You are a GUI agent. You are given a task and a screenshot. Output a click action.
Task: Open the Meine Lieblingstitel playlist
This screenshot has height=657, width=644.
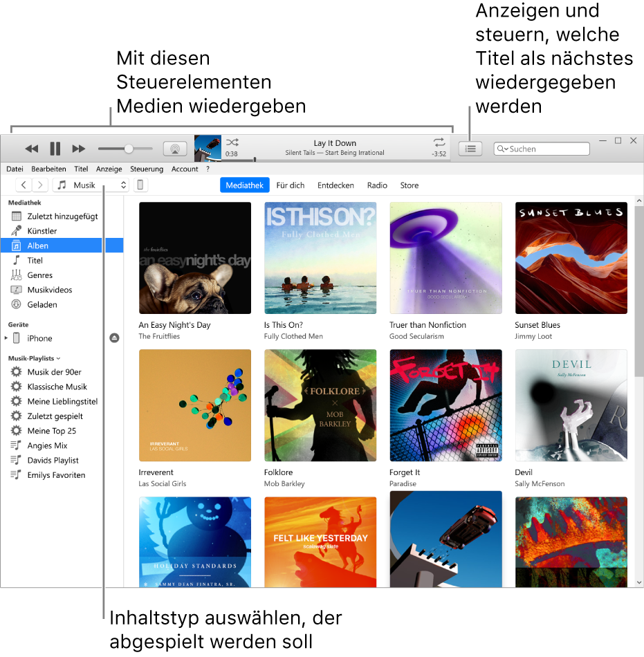point(62,401)
